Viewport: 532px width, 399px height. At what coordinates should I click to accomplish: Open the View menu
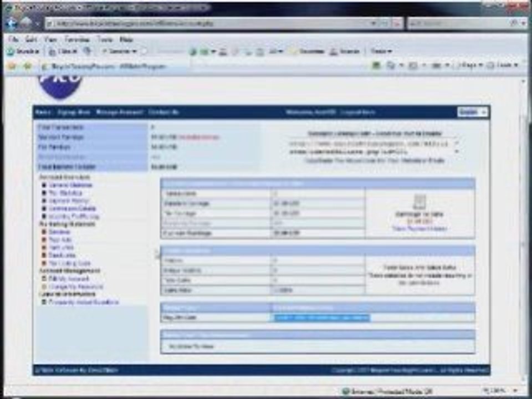pos(50,39)
